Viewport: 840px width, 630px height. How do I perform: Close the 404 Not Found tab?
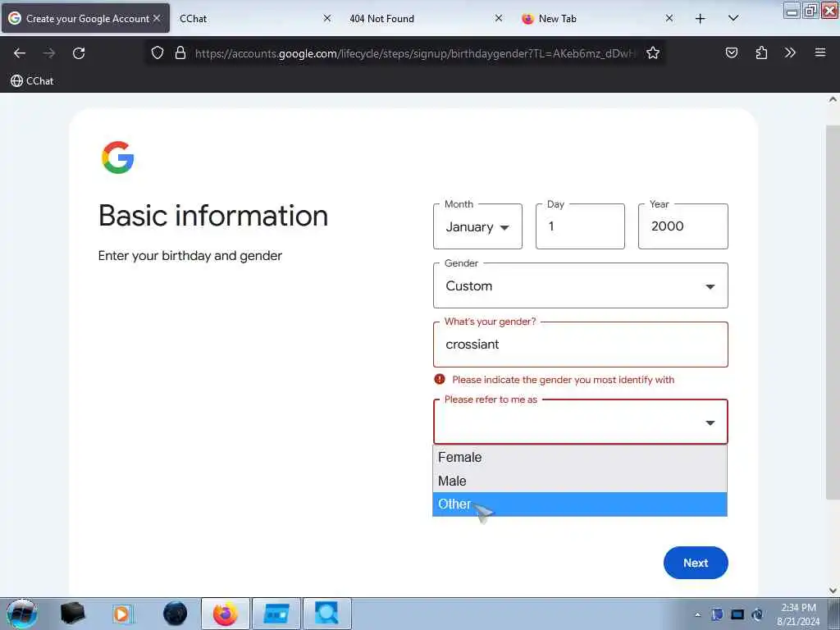coord(498,18)
